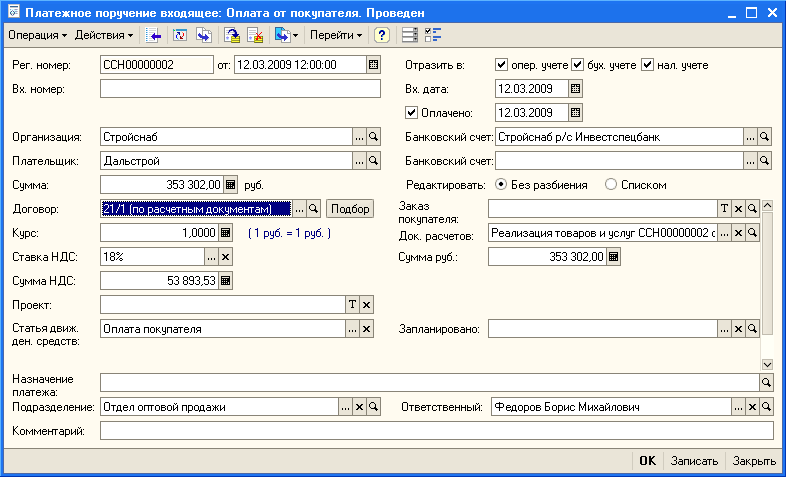Open the create-based-on dropdown arrow
The image size is (786, 477).
296,36
